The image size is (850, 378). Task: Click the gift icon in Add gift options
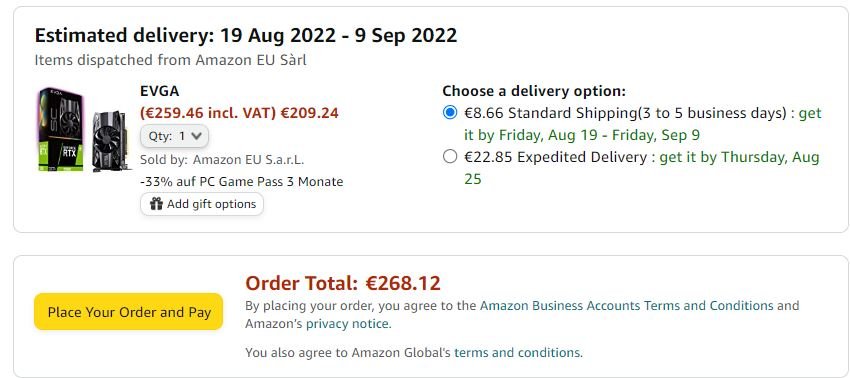point(156,204)
